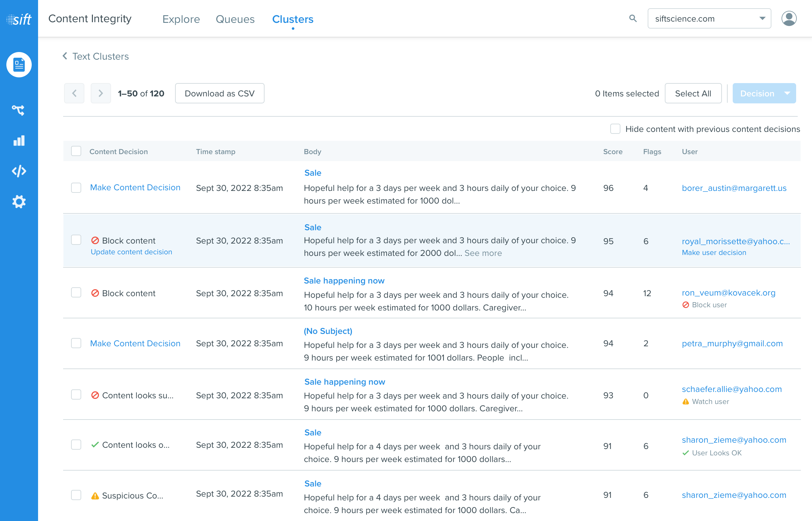The height and width of the screenshot is (521, 812).
Task: Open user ron_veum@kovacek.org
Action: click(x=729, y=293)
